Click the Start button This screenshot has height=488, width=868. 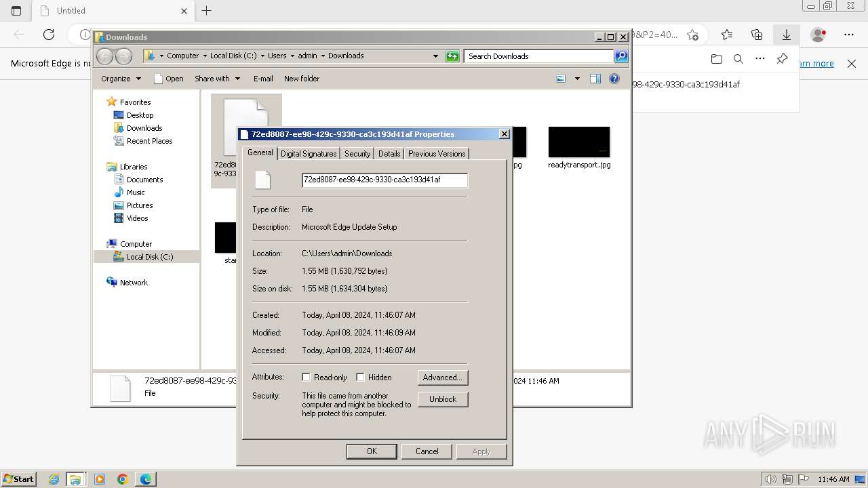[18, 479]
